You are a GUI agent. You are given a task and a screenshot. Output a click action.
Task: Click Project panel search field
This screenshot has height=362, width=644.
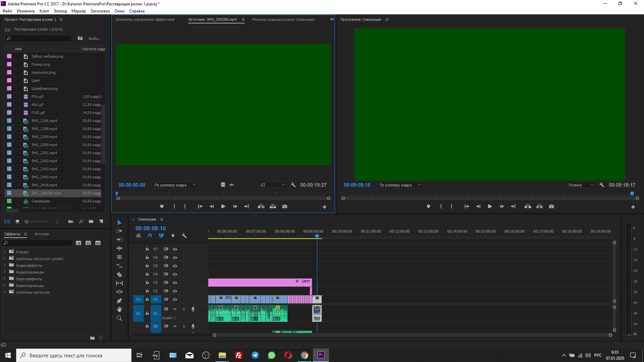tap(39, 39)
